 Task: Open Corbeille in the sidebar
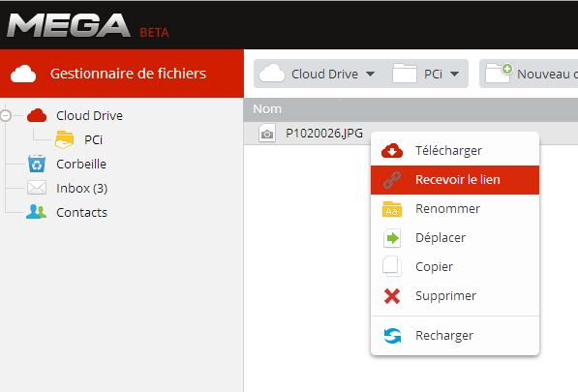tap(81, 164)
